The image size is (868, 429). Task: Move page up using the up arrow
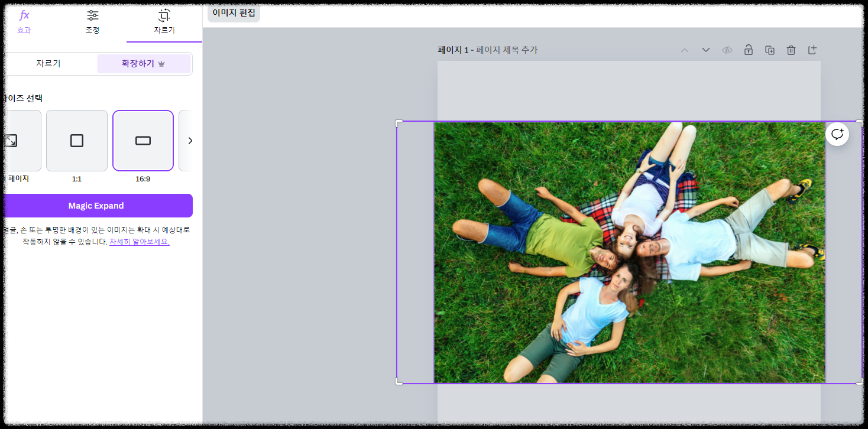pyautogui.click(x=684, y=50)
